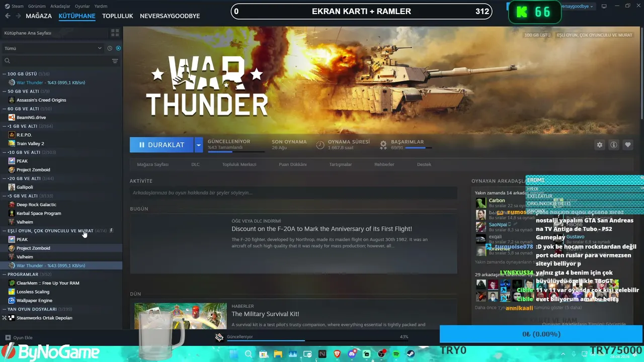Toggle the ready-to-play filter icon

pos(118,48)
